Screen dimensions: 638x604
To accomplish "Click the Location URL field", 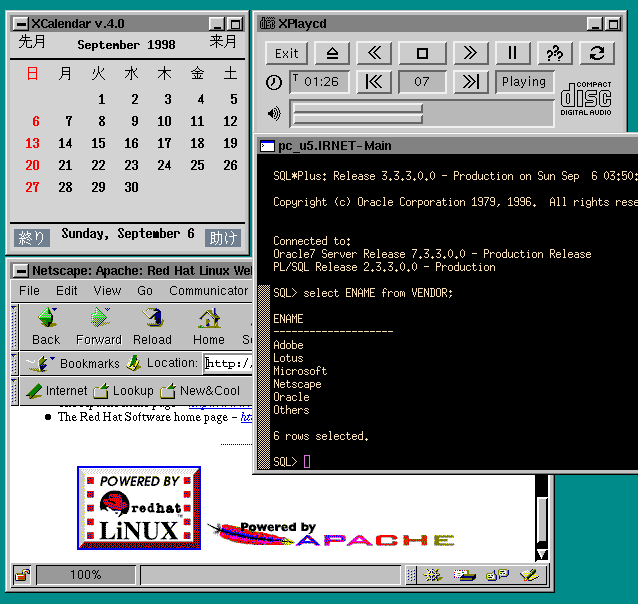I will (x=228, y=363).
